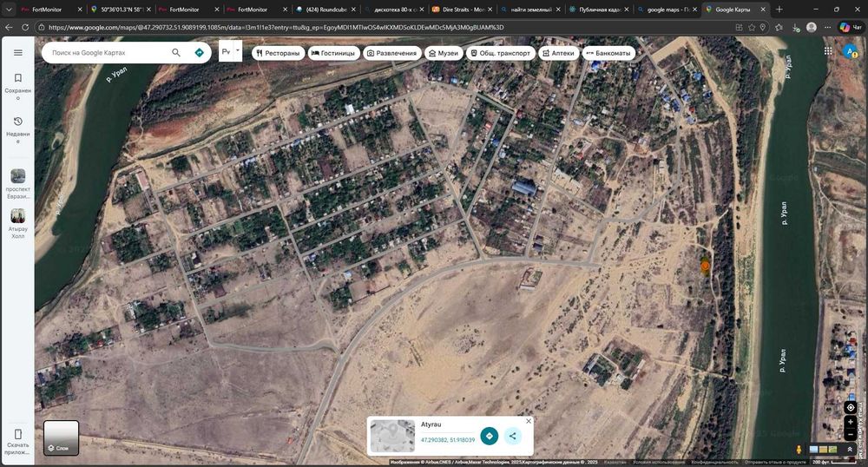Switch map layer via 'Слои' tile
Screen dimensions: 868x467
pyautogui.click(x=62, y=437)
